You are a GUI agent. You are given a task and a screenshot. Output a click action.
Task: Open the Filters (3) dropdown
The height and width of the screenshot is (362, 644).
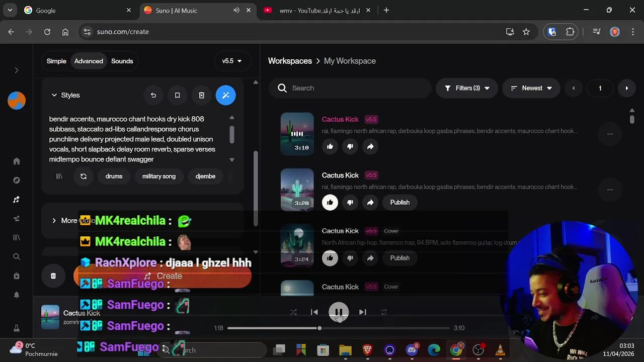[467, 88]
